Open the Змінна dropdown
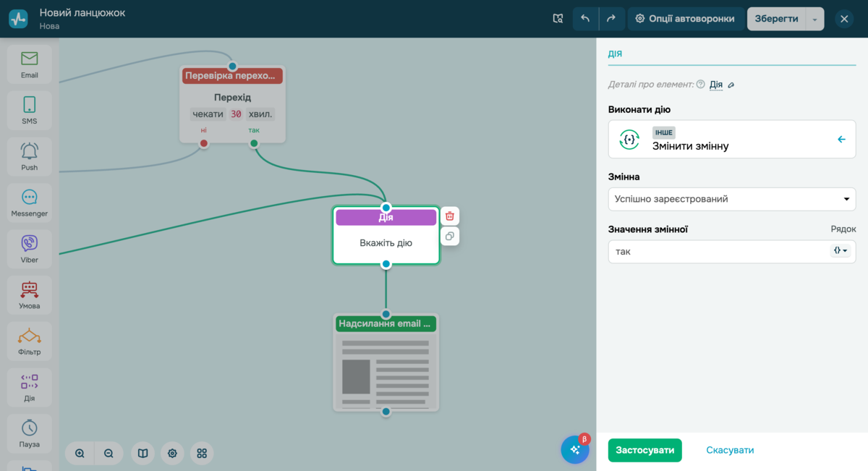 (731, 199)
